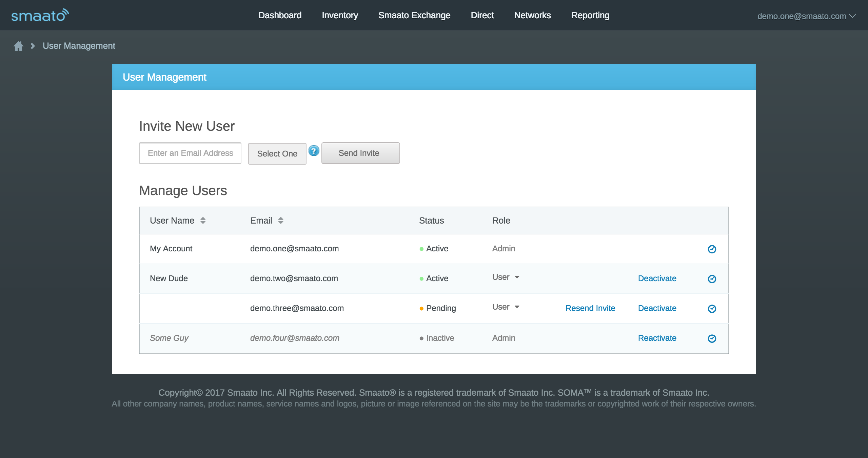
Task: Open the Inventory menu
Action: (340, 15)
